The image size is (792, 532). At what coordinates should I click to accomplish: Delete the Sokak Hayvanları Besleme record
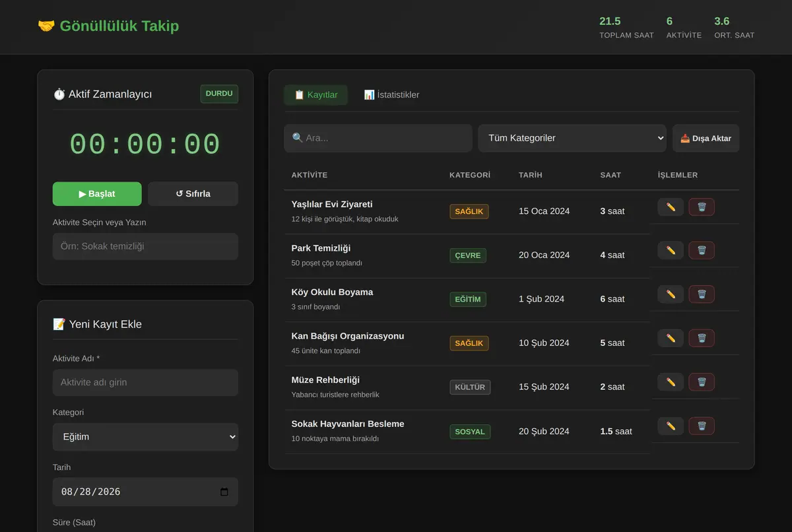point(702,426)
